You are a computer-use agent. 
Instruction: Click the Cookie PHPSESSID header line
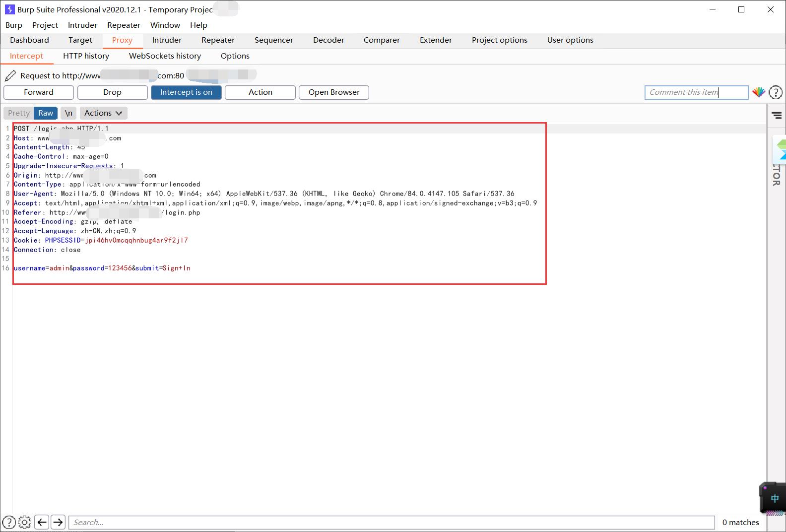click(101, 240)
